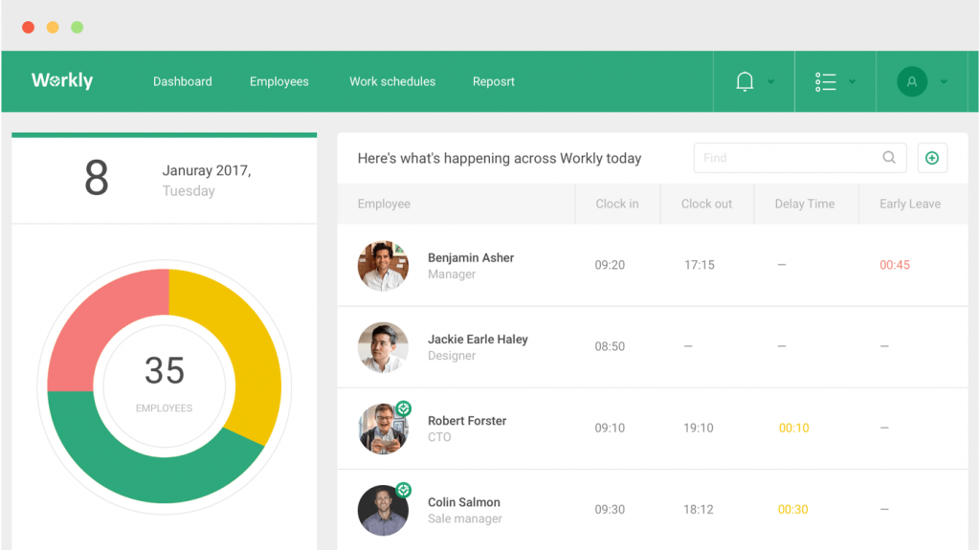Screen dimensions: 980x550
Task: Click the CTO role label
Action: (x=438, y=437)
